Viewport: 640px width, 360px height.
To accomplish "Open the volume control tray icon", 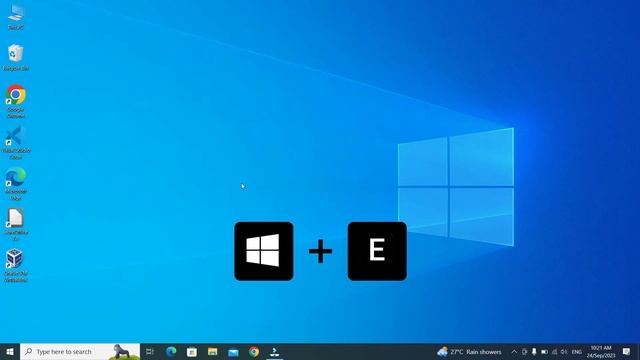I will [564, 351].
